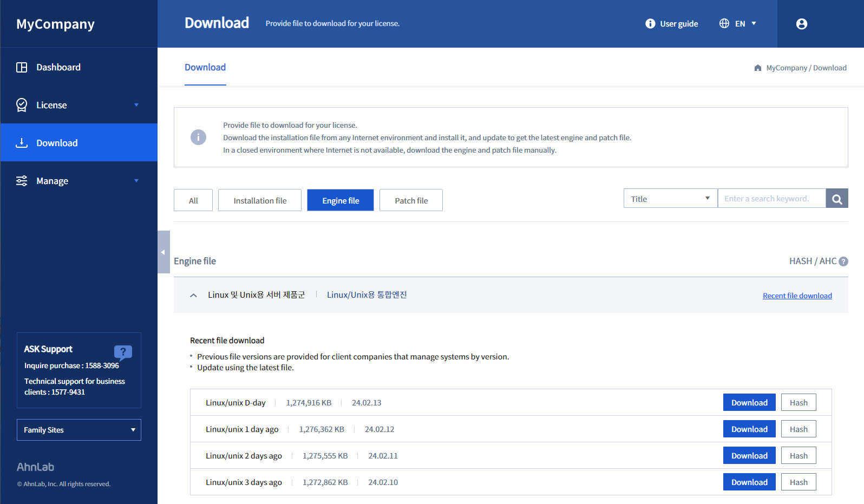Click the search keyword input field
This screenshot has width=864, height=504.
pos(772,199)
